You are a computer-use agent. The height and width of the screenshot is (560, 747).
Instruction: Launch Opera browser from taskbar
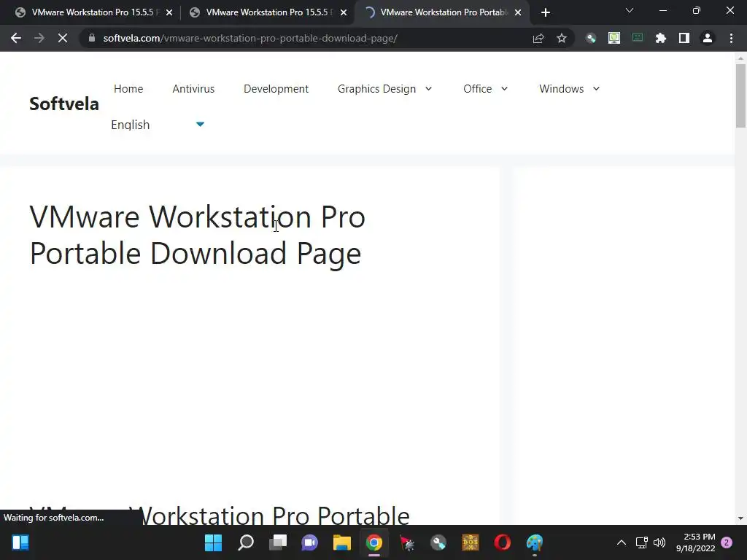[503, 542]
